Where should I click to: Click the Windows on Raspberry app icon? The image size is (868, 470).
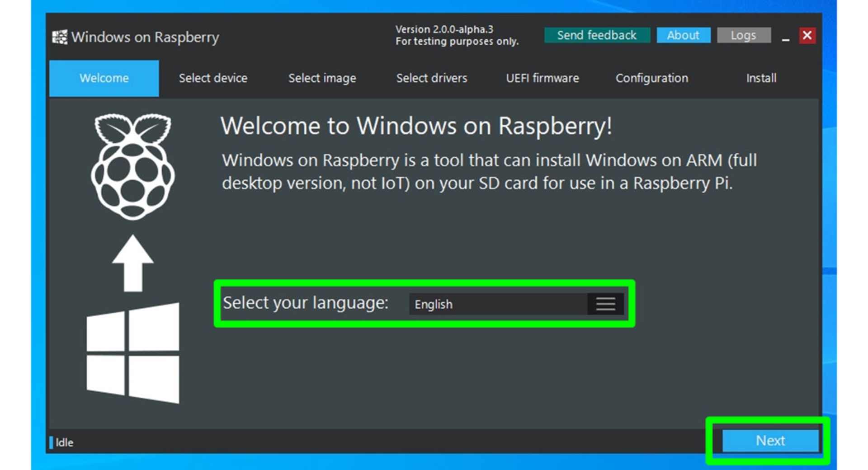pos(59,37)
